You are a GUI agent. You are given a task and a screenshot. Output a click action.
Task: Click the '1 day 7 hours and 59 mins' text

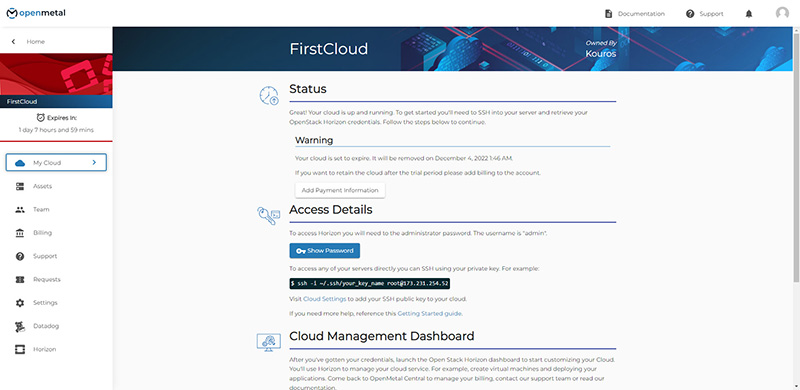pyautogui.click(x=56, y=130)
